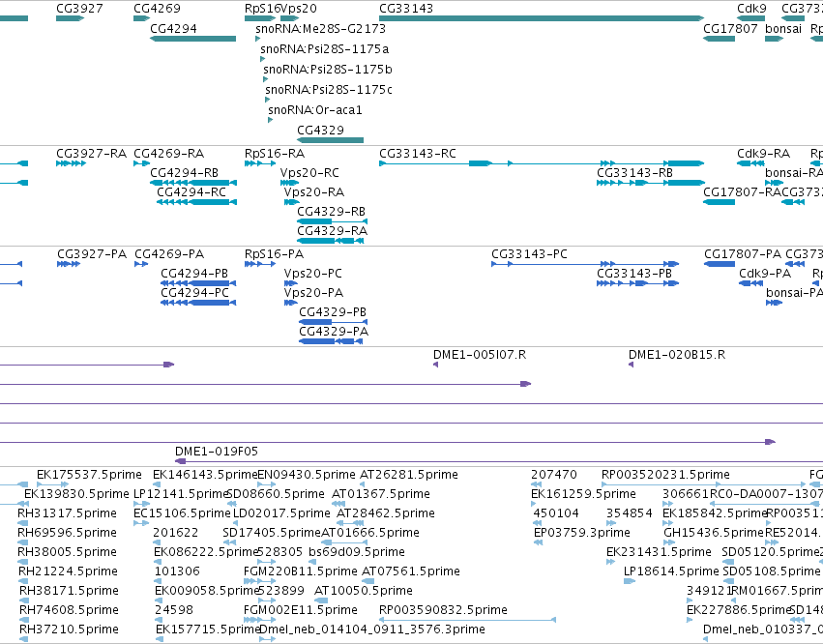The width and height of the screenshot is (823, 644).
Task: Click the CG4294 gene arrow bar
Action: (192, 39)
